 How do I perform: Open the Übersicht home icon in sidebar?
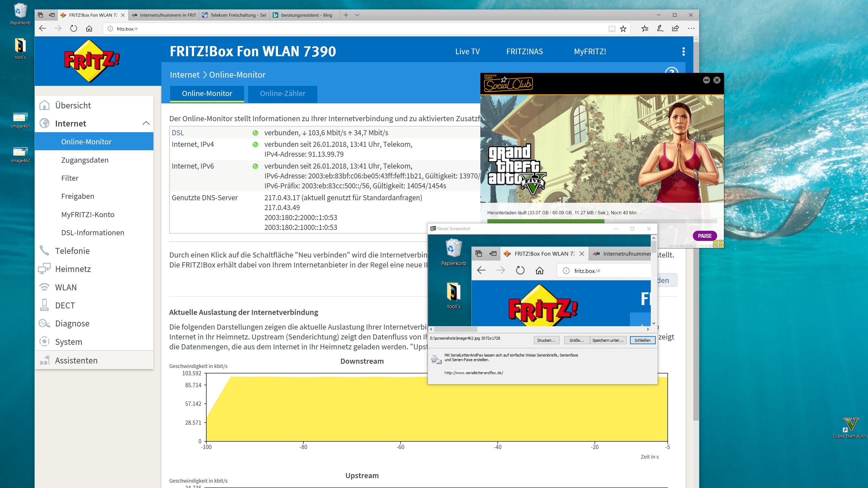[44, 105]
